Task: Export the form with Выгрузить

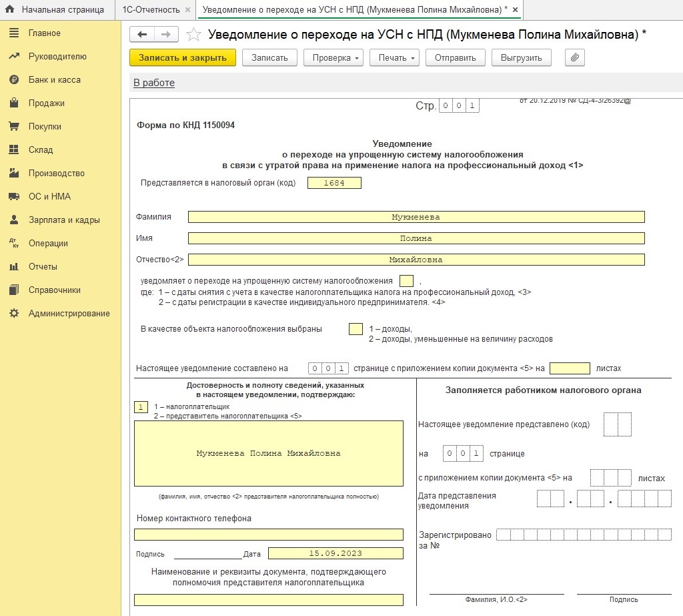Action: (x=522, y=57)
